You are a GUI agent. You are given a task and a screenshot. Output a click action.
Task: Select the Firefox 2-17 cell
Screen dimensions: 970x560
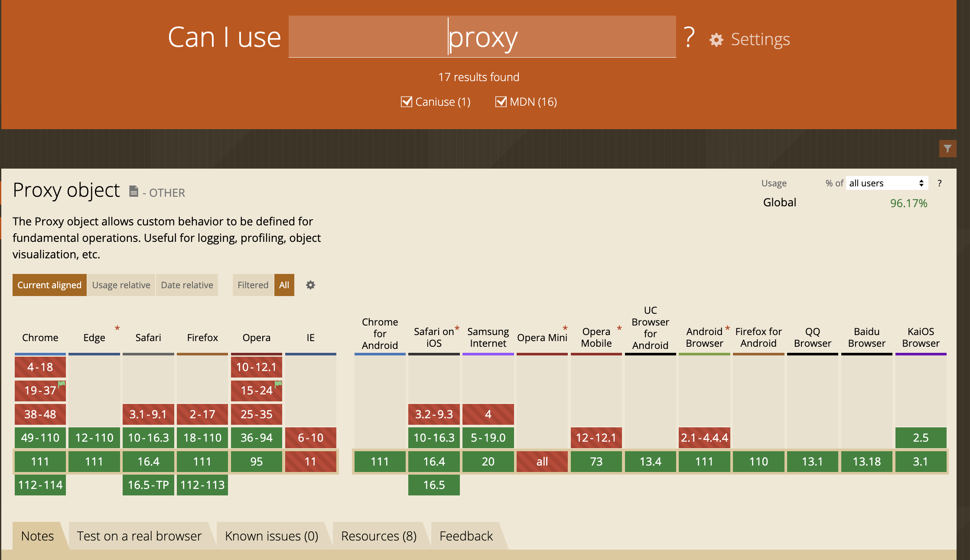point(202,414)
